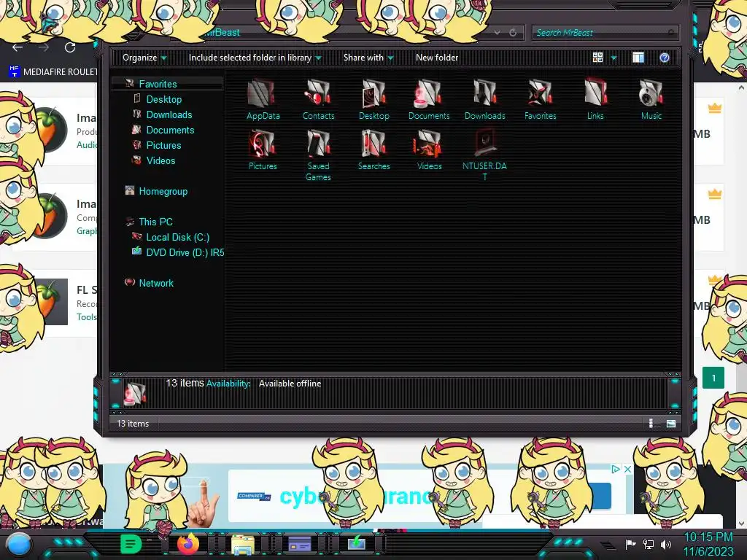This screenshot has height=560, width=747.
Task: Select Desktop in navigation pane
Action: 164,99
